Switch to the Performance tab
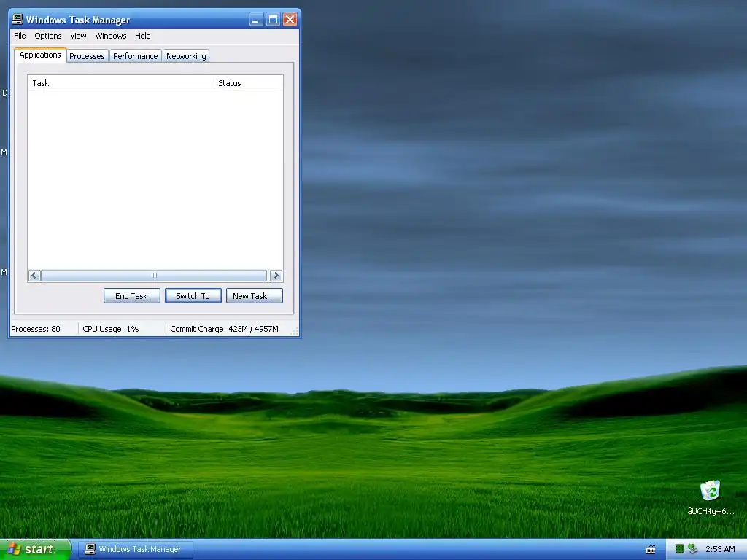747x560 pixels. coord(135,56)
